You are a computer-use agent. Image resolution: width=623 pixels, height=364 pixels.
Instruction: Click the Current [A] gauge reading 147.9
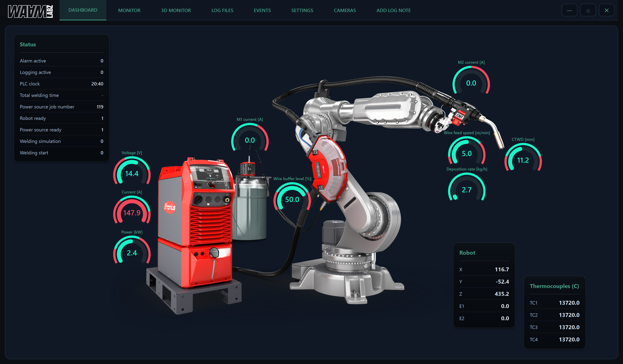(132, 210)
